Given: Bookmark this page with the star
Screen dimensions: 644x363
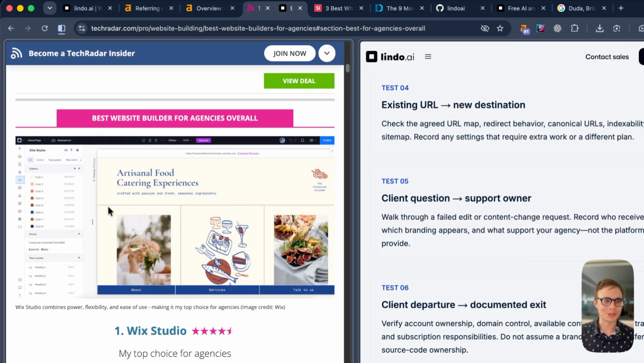Looking at the screenshot, I should [500, 29].
